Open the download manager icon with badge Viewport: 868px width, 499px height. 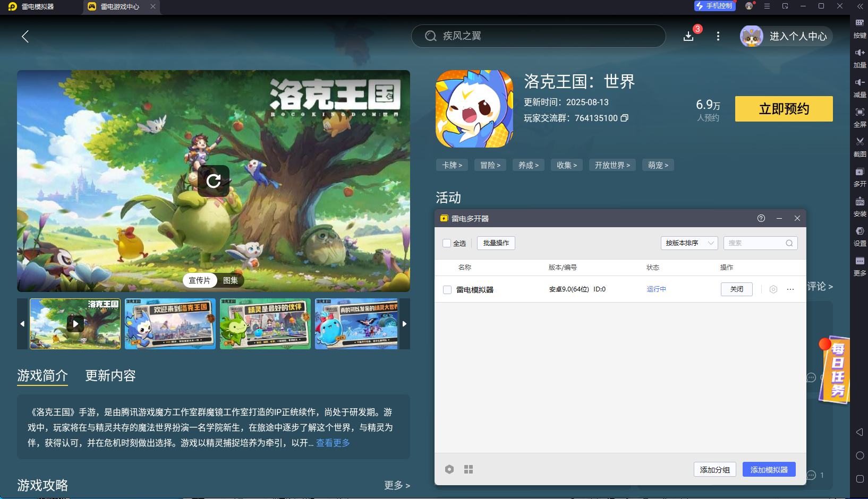pyautogui.click(x=688, y=36)
